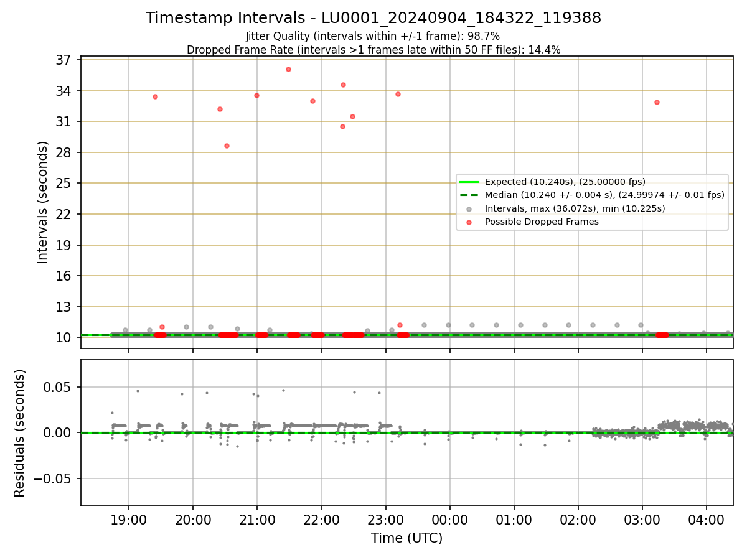Select legend text 'Intervals, max (36.072s), min (10.225s)'
Screen dimensions: 747x560
point(575,208)
